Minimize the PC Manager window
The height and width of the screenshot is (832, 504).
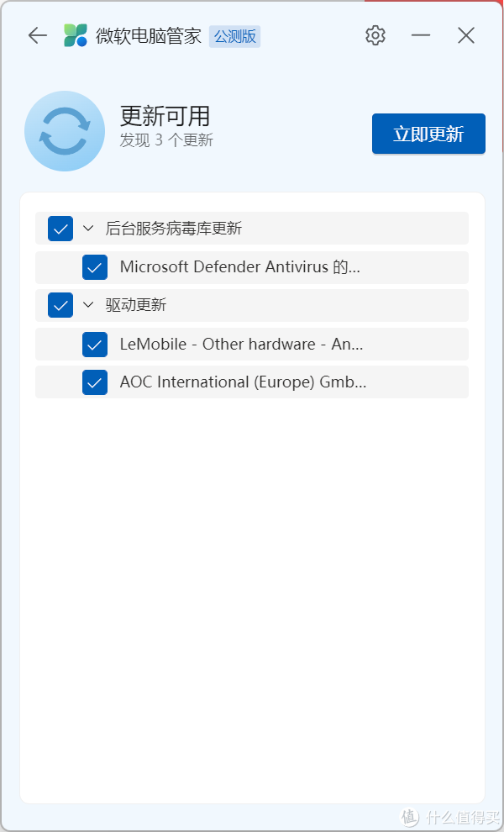tap(421, 35)
